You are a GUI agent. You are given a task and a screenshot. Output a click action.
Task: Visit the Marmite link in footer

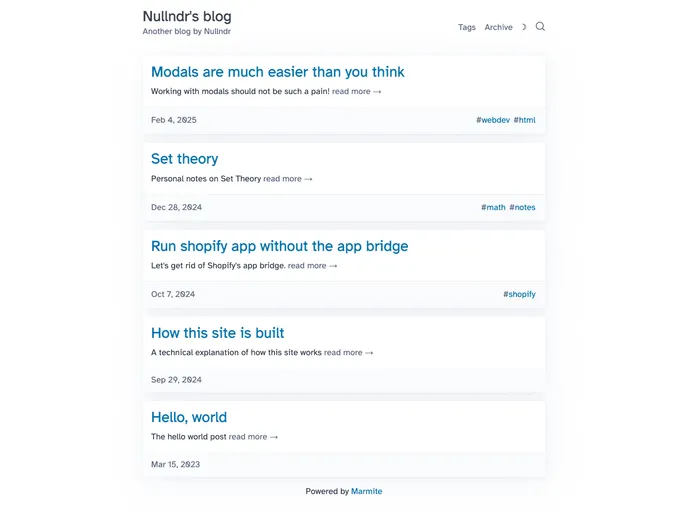click(366, 492)
